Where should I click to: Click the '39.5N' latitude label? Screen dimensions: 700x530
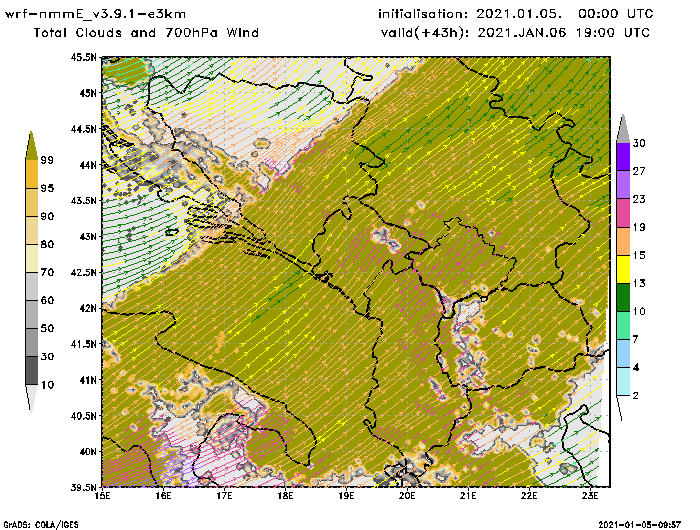[x=83, y=487]
